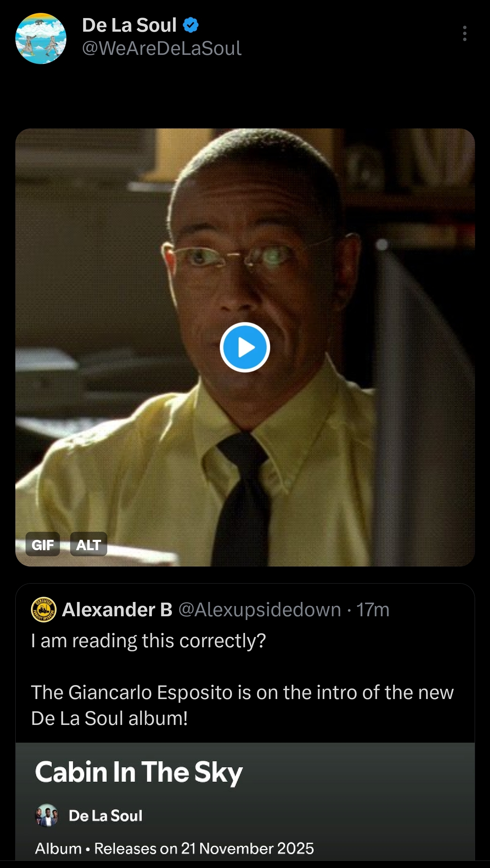490x868 pixels.
Task: Tap the GIF badge on the media
Action: click(43, 545)
